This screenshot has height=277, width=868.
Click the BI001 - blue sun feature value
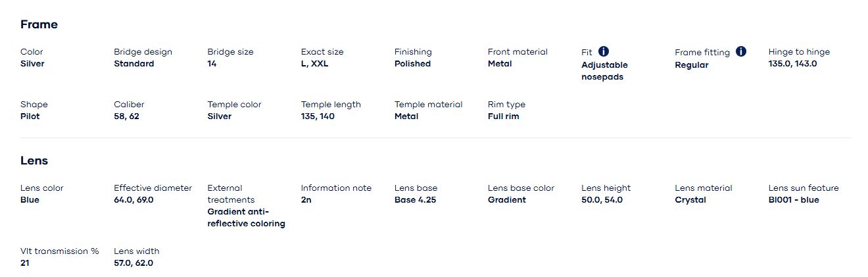(794, 200)
